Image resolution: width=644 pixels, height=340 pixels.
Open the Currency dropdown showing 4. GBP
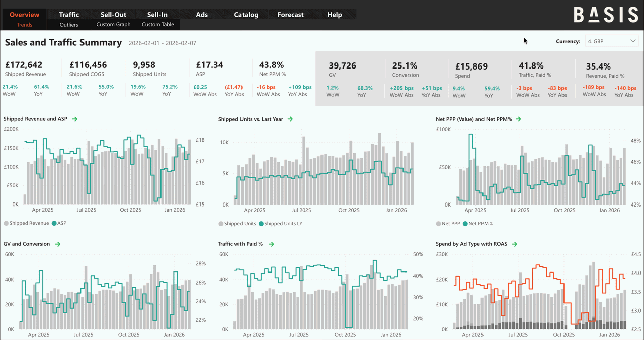coord(611,41)
